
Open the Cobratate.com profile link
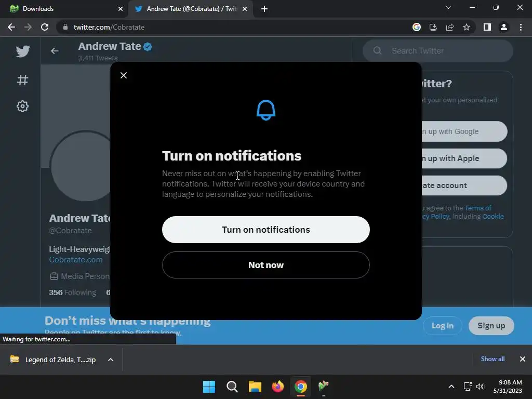pos(76,260)
